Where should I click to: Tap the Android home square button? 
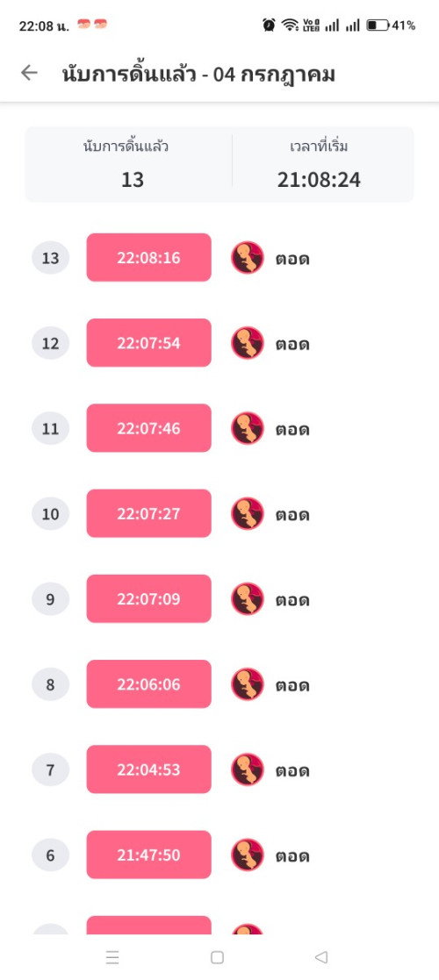click(217, 957)
